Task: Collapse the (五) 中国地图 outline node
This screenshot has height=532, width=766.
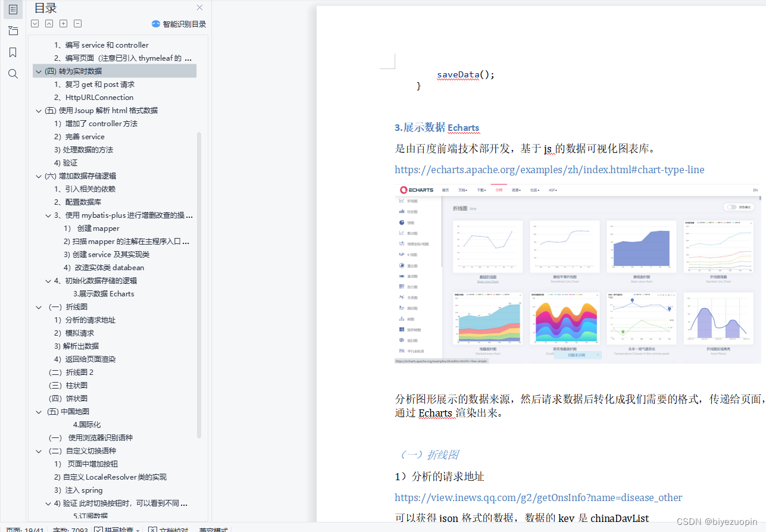Action: coord(39,412)
